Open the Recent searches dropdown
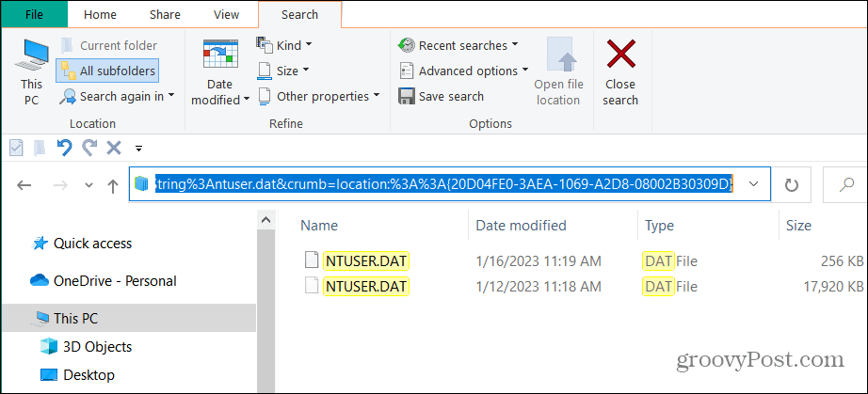The image size is (868, 394). [458, 45]
